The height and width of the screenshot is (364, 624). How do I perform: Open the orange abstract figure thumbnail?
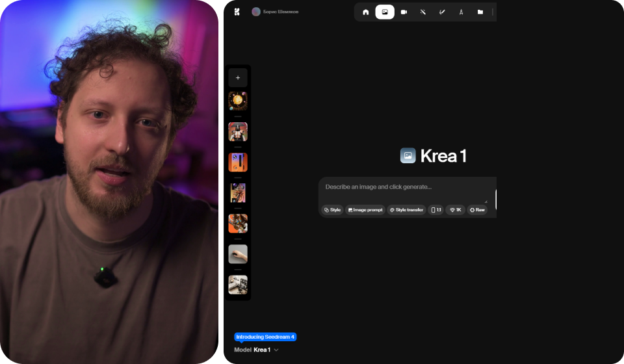coord(238,224)
